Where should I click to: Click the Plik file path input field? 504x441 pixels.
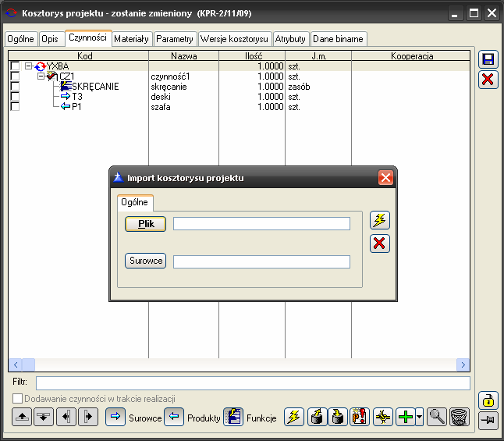tap(261, 223)
